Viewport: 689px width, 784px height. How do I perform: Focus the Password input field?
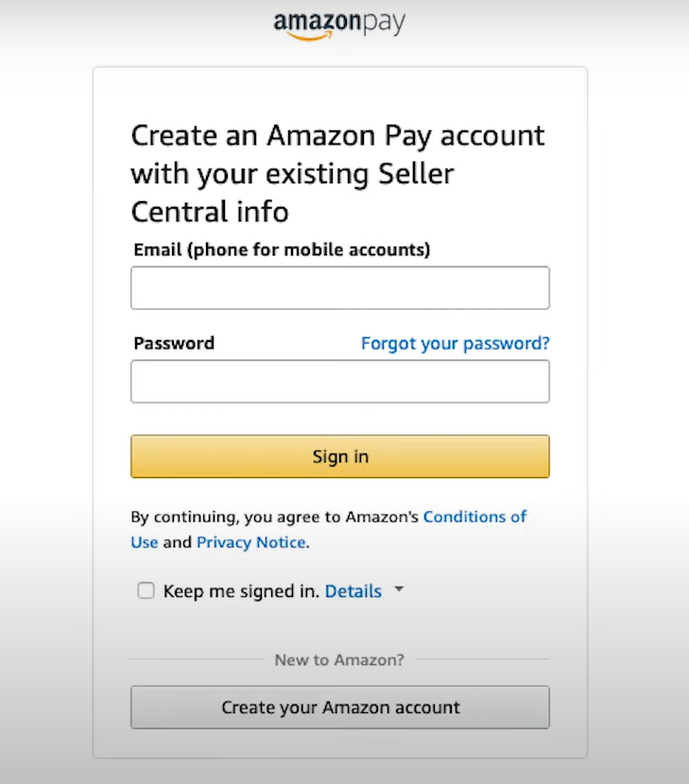pyautogui.click(x=340, y=381)
